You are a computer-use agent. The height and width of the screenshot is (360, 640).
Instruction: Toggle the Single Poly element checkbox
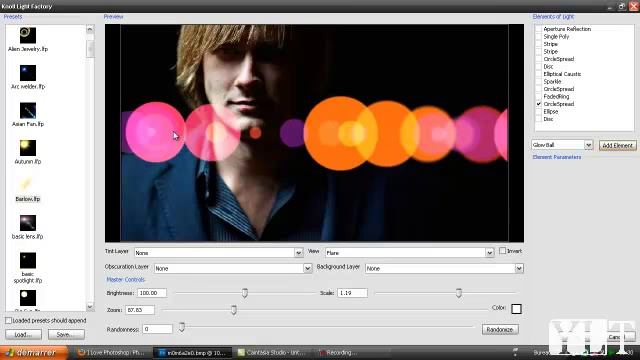pyautogui.click(x=539, y=36)
